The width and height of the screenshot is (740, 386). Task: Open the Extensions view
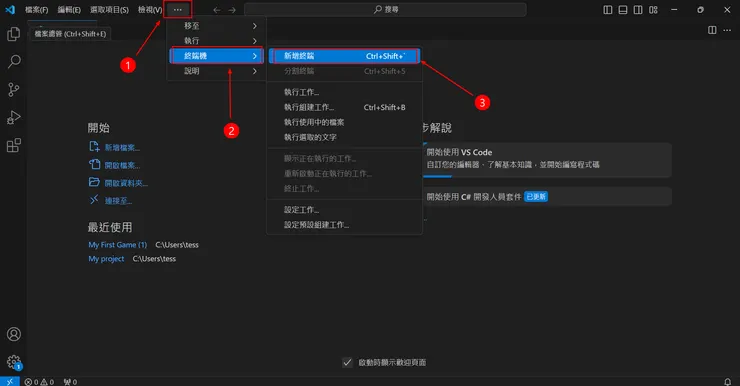pos(14,145)
